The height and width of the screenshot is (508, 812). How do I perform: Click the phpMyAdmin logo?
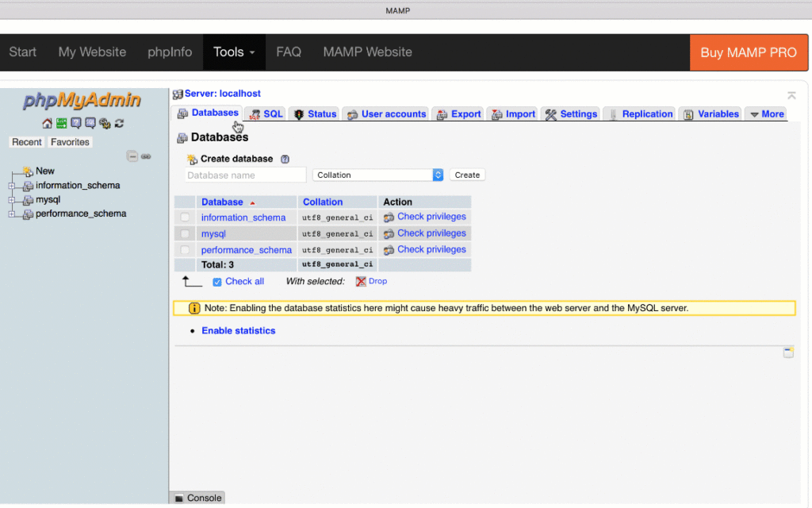point(82,99)
